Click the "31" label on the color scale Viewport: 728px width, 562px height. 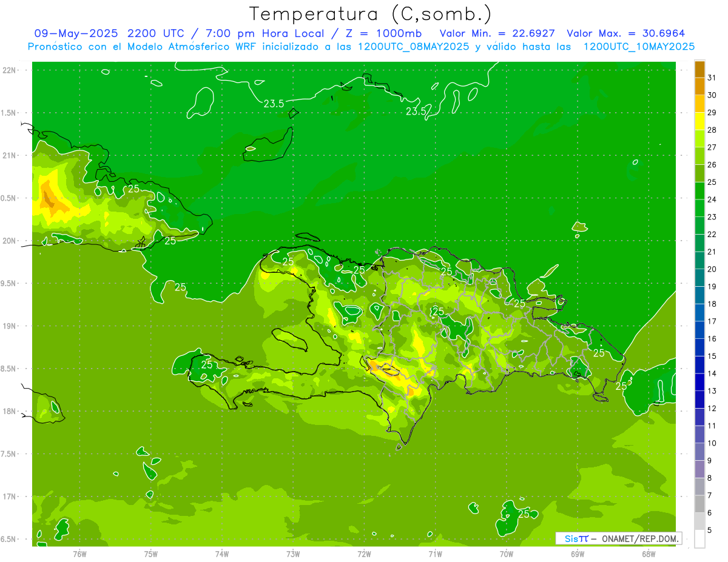(712, 78)
